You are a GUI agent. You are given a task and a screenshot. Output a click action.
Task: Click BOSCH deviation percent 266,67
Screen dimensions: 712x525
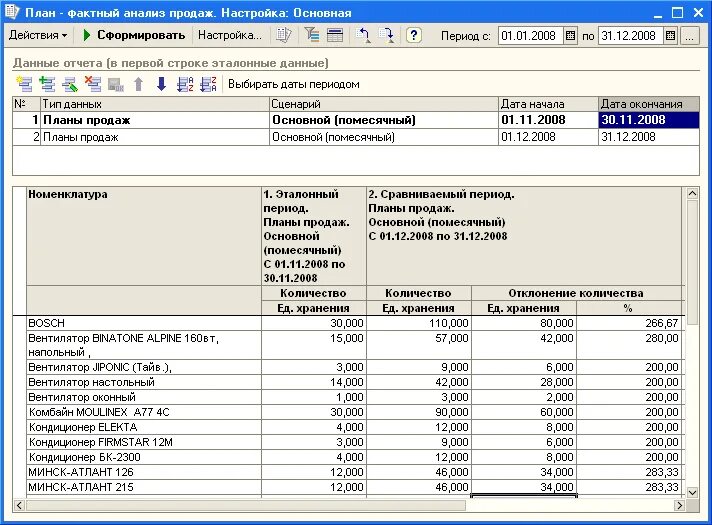tap(629, 323)
